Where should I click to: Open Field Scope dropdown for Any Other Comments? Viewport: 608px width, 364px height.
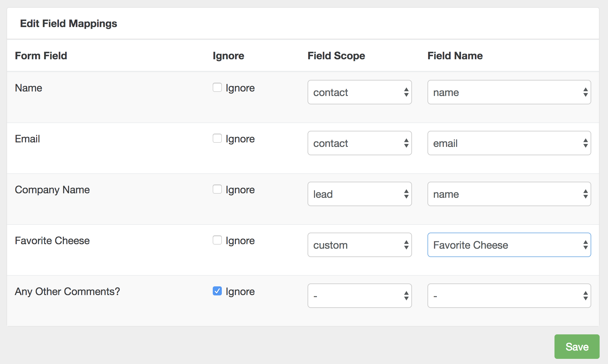pos(359,296)
